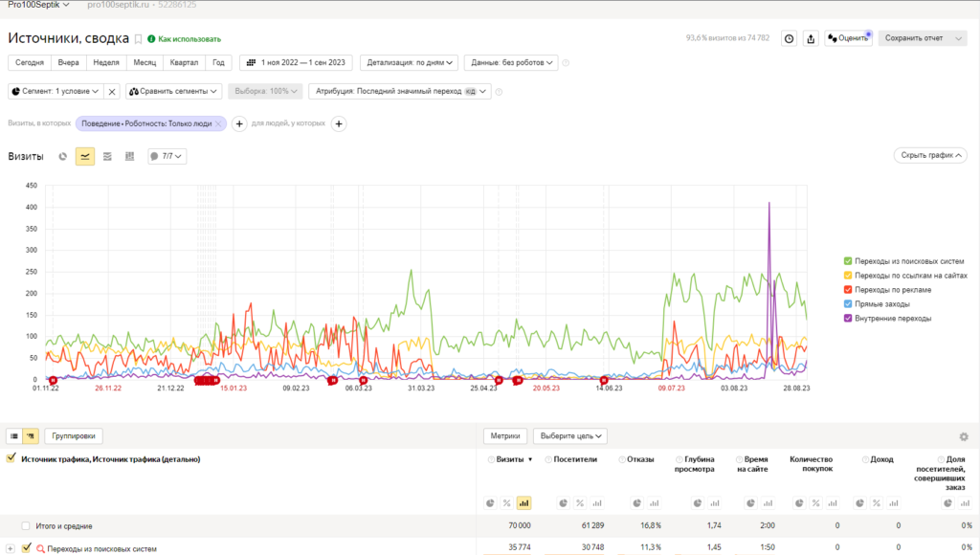Open Сегмент: 1 условие dropdown

click(x=56, y=91)
